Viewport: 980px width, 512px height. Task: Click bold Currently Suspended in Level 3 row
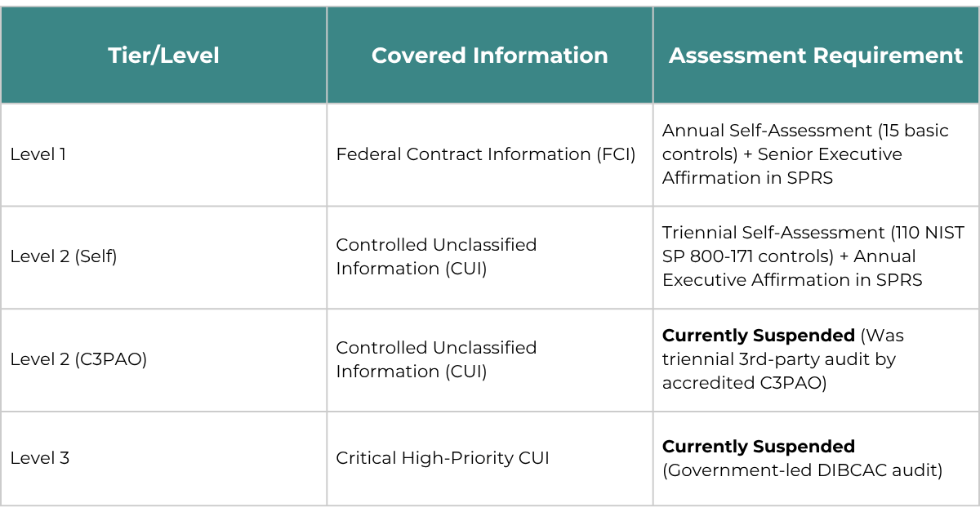click(758, 447)
